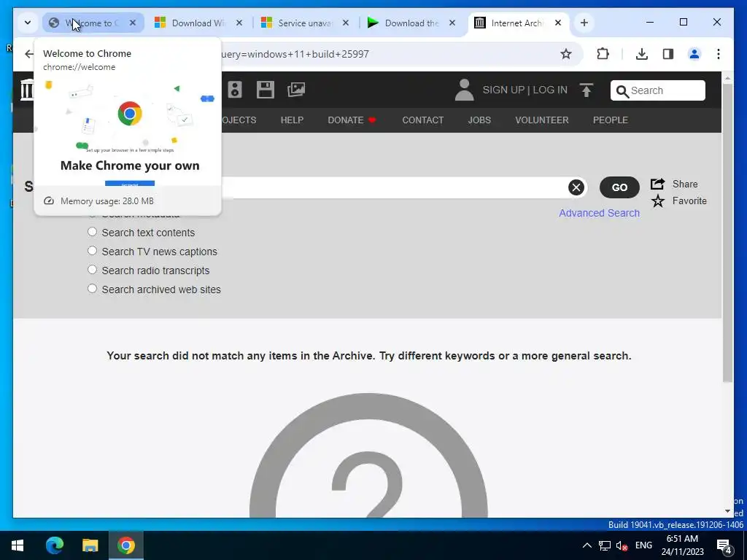
Task: Close the Internet Archive tab
Action: click(558, 23)
